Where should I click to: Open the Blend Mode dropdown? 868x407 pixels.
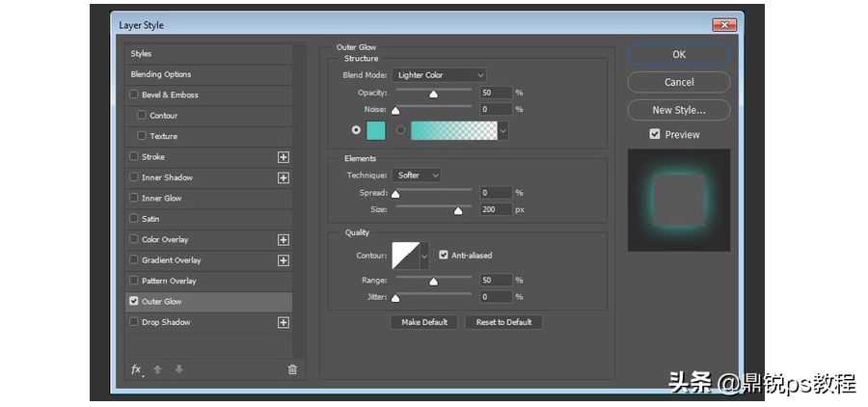tap(439, 75)
